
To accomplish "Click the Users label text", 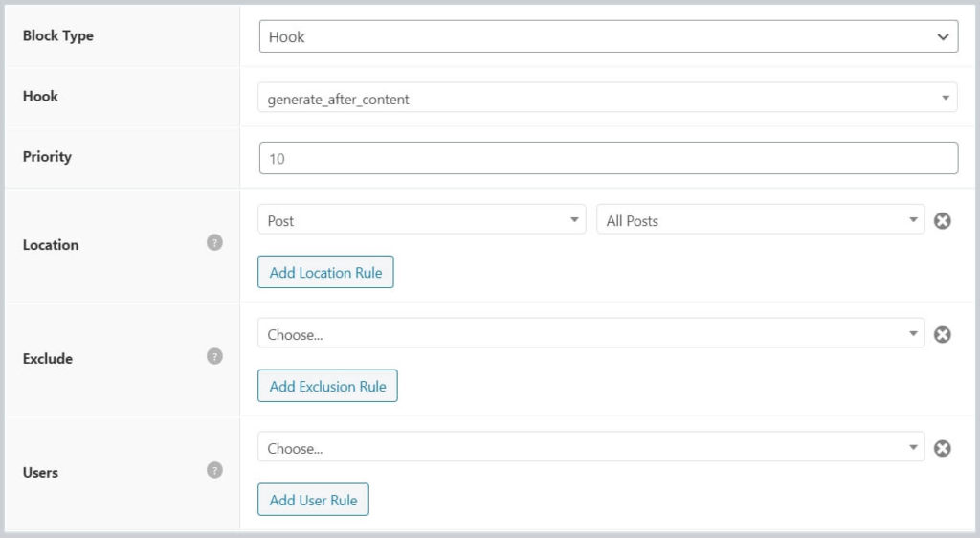I will (x=40, y=472).
